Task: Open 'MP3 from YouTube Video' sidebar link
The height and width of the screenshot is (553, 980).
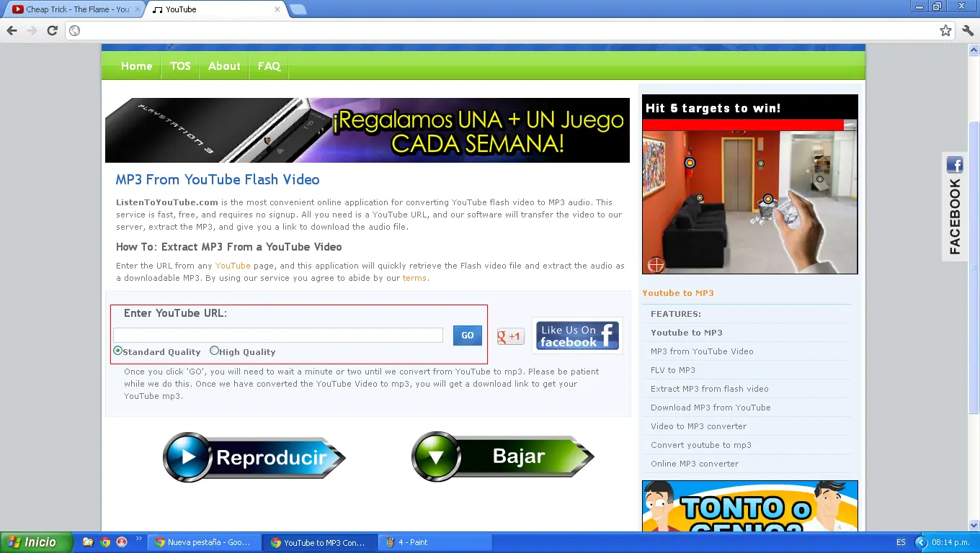Action: pyautogui.click(x=702, y=351)
